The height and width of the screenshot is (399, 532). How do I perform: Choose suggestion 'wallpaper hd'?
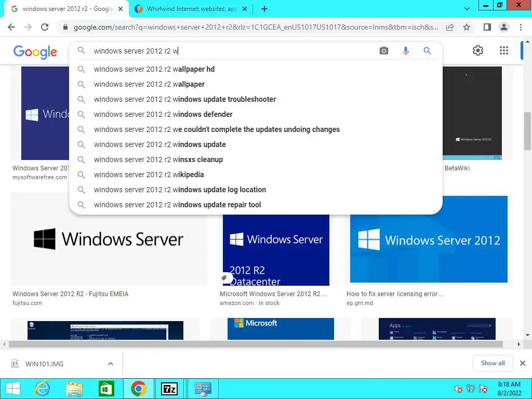click(256, 69)
